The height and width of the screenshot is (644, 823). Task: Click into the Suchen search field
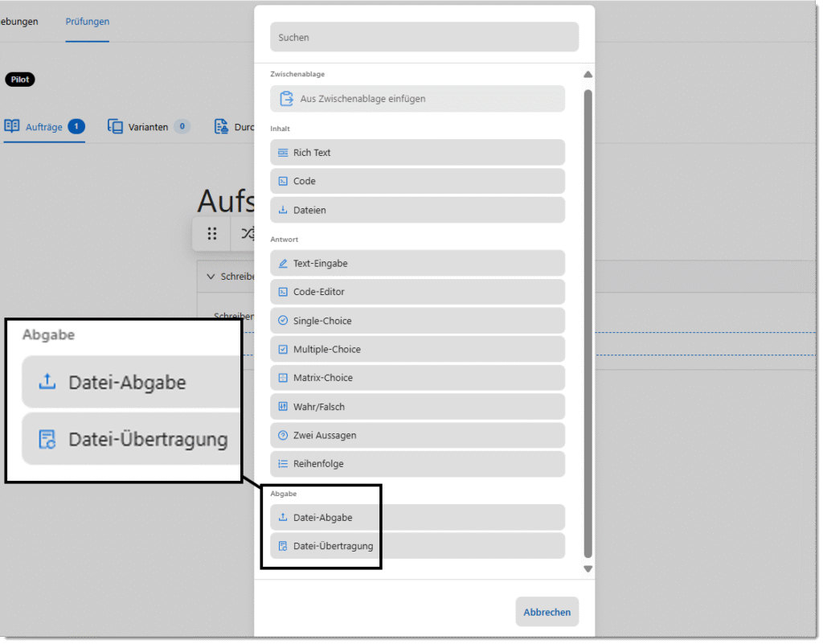point(424,37)
